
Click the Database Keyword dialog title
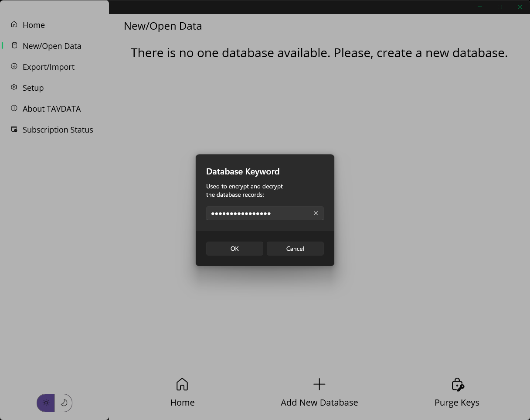point(243,171)
